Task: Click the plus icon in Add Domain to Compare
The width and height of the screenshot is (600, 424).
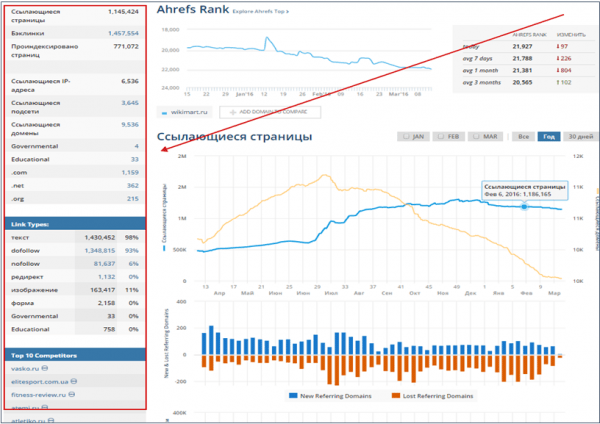Action: pos(233,112)
